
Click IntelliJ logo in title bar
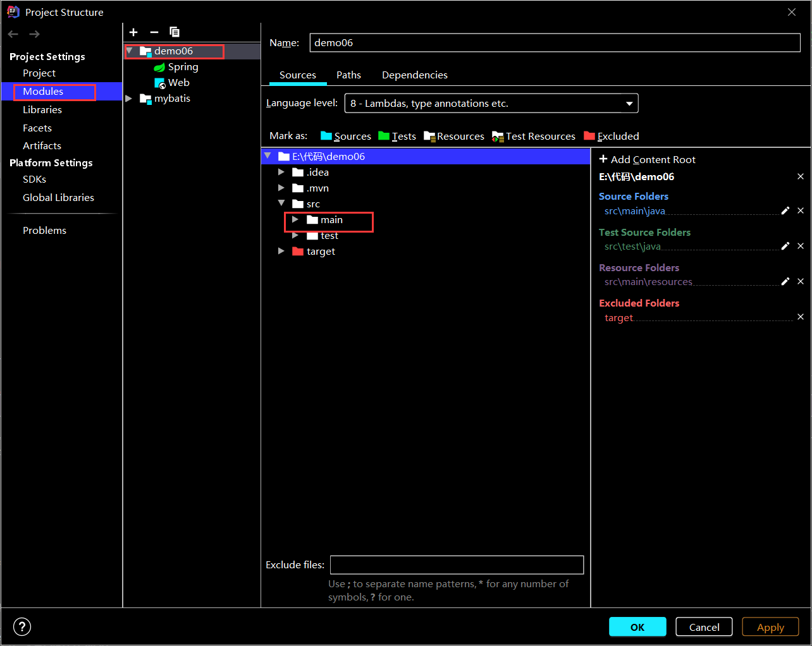(13, 12)
